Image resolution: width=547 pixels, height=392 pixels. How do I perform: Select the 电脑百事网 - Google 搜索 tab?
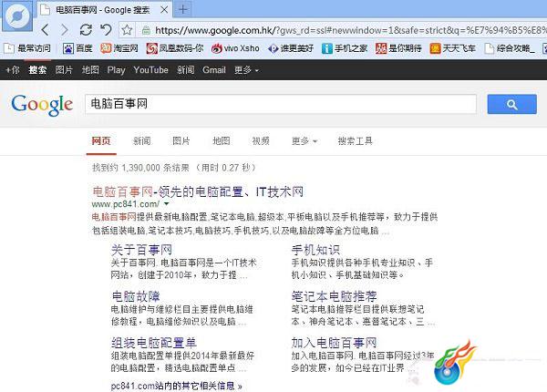pos(104,10)
